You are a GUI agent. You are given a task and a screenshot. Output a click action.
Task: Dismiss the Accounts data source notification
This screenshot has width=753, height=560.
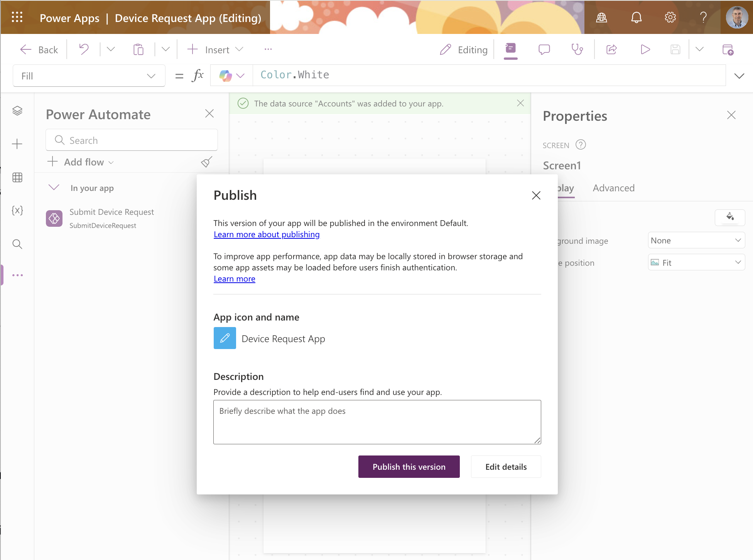pos(520,103)
